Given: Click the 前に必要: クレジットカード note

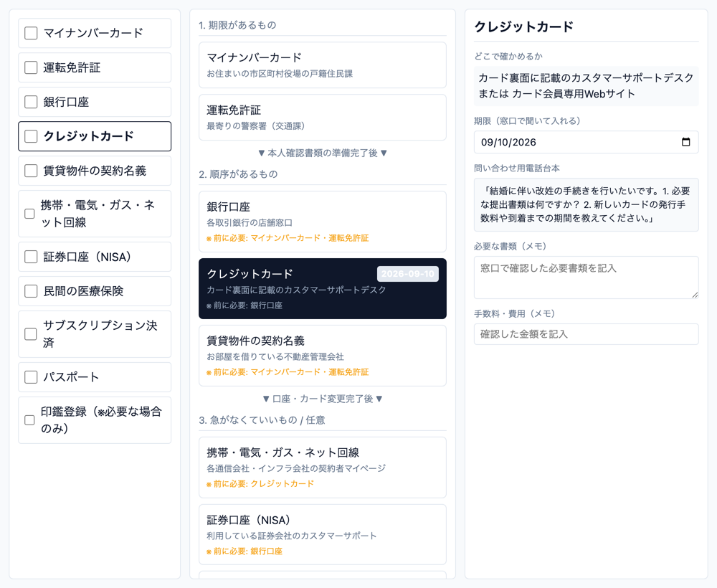Looking at the screenshot, I should point(260,483).
